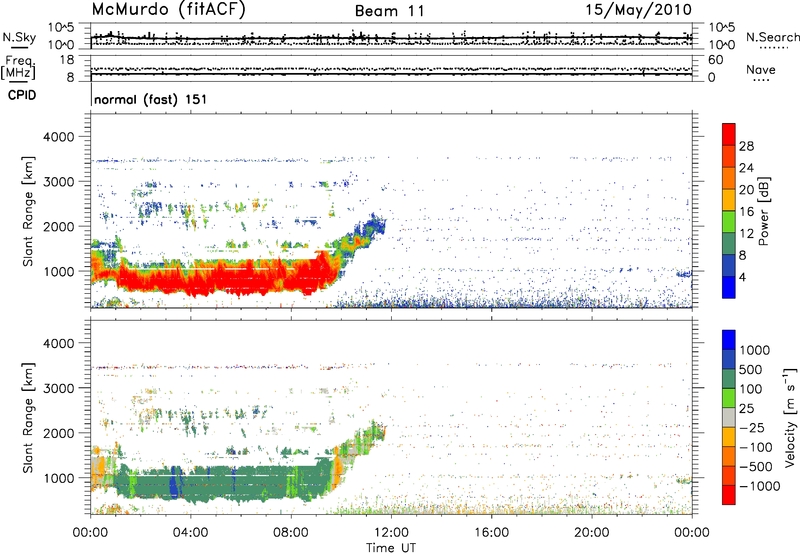
Task: Click the 4000 range tick of power panel
Action: [59, 137]
